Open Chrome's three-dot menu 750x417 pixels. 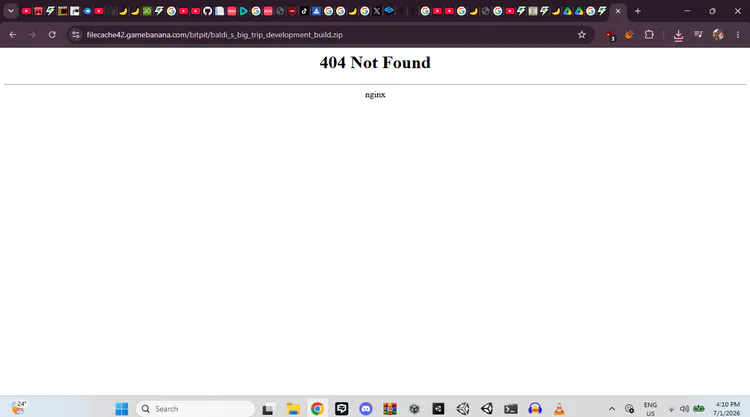738,34
